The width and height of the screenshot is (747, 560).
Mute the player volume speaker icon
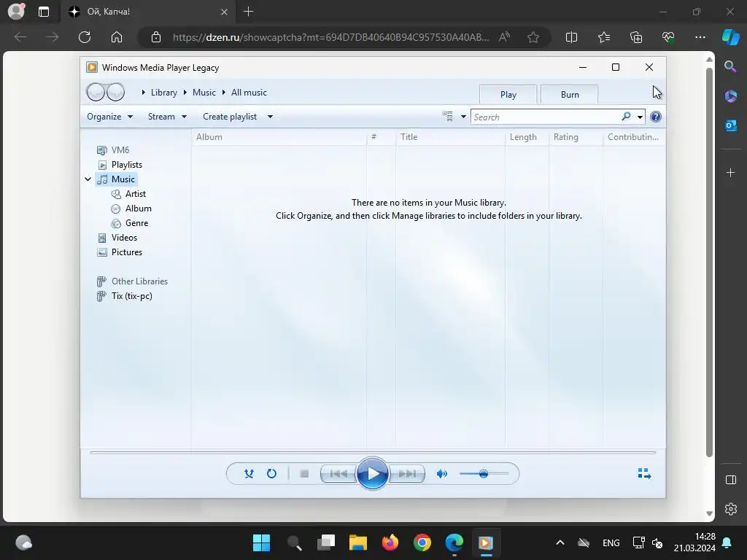point(441,473)
